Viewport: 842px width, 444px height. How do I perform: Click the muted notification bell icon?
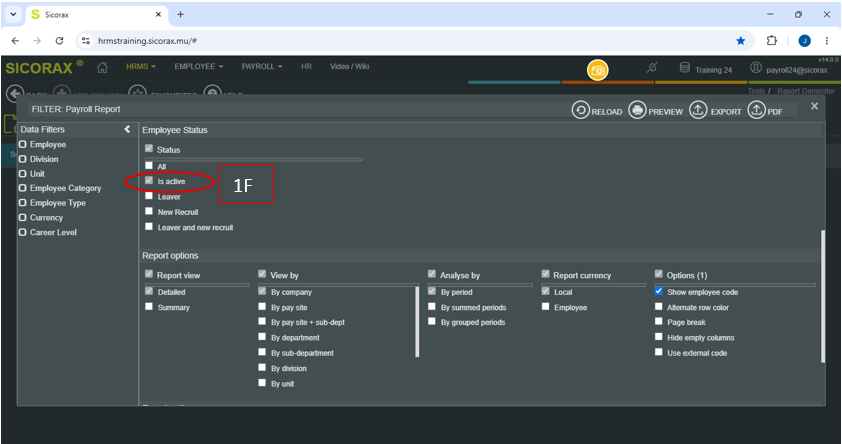point(652,68)
